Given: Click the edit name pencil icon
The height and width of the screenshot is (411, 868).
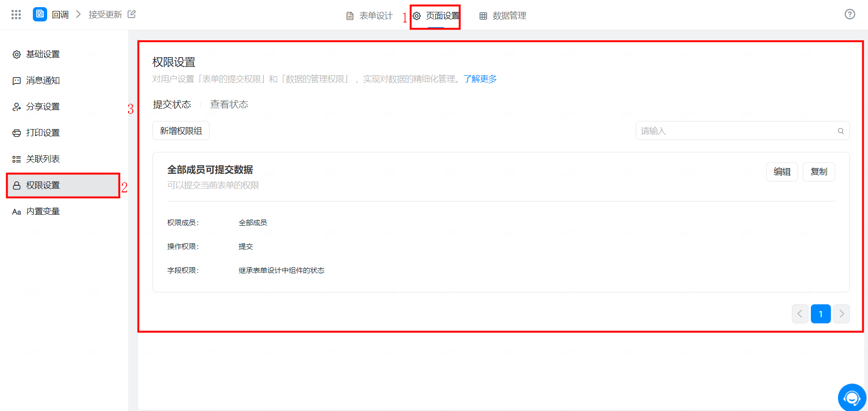Looking at the screenshot, I should pyautogui.click(x=132, y=14).
